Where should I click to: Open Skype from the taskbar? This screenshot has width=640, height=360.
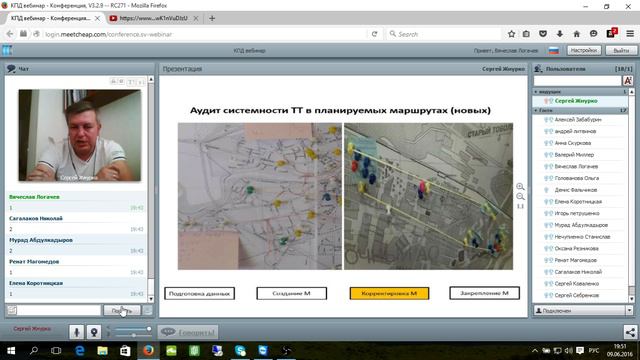240,351
